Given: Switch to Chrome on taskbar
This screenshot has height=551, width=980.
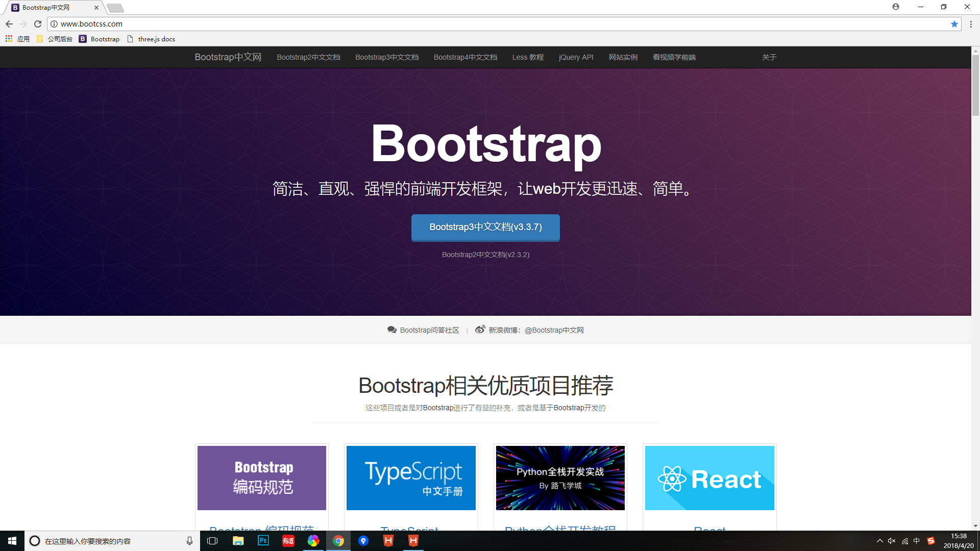Looking at the screenshot, I should pyautogui.click(x=338, y=541).
